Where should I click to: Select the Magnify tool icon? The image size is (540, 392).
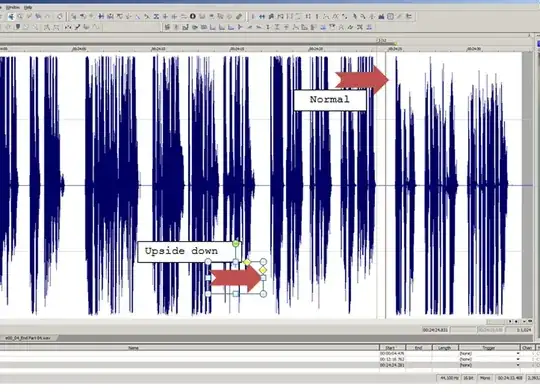20,16
